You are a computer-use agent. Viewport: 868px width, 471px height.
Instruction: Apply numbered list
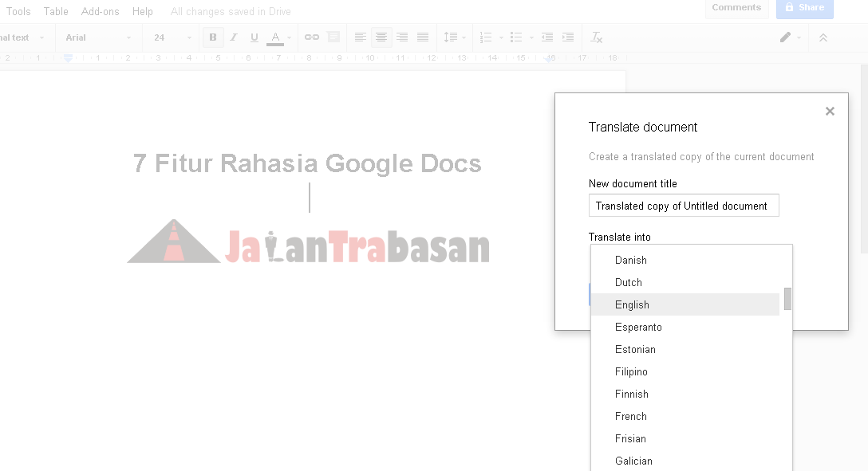(x=486, y=37)
